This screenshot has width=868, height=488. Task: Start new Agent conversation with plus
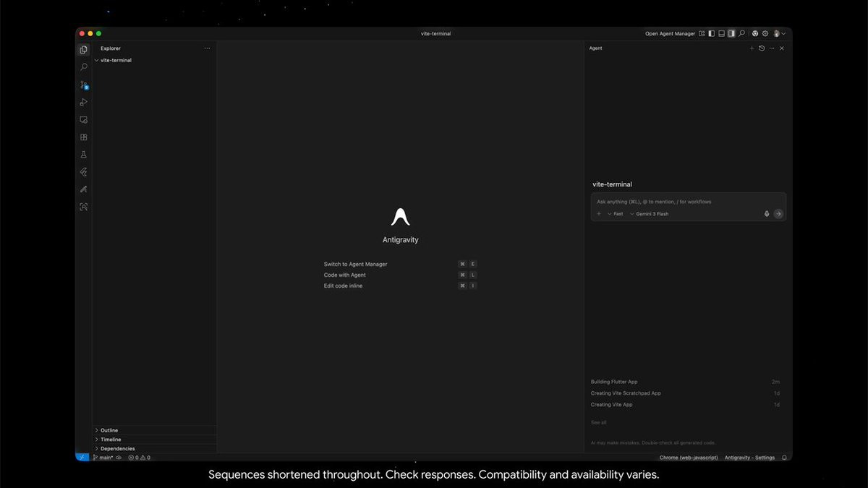tap(752, 48)
